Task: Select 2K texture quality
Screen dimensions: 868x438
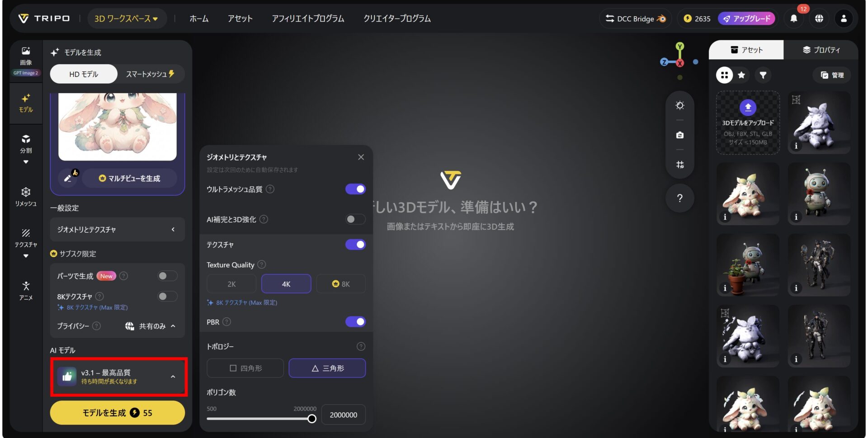Action: click(231, 284)
